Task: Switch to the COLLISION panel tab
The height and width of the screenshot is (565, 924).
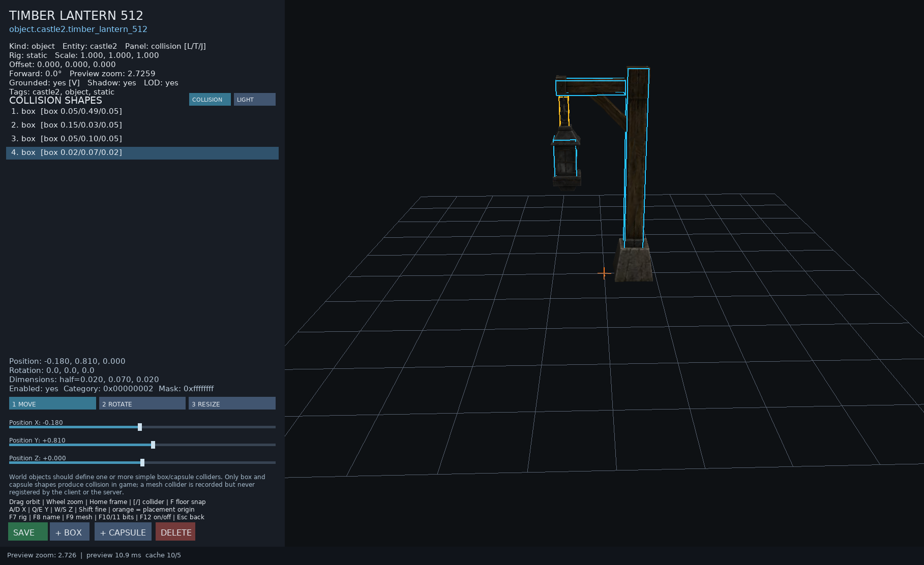Action: [x=210, y=100]
